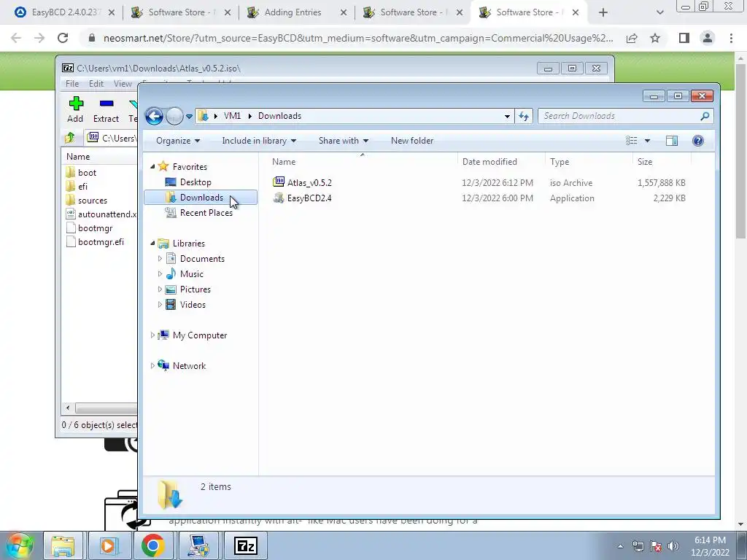The image size is (747, 560).
Task: Open 7-Zip from the taskbar
Action: pyautogui.click(x=246, y=545)
